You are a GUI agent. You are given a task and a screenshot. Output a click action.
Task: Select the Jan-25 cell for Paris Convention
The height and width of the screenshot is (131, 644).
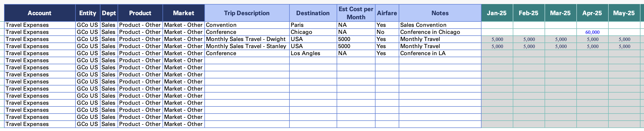[x=497, y=25]
